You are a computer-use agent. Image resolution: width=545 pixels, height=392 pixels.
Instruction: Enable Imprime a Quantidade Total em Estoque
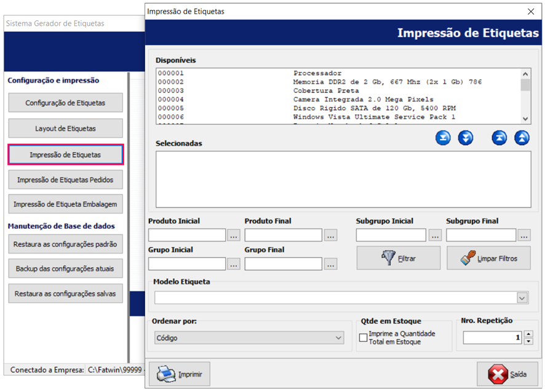coord(364,338)
